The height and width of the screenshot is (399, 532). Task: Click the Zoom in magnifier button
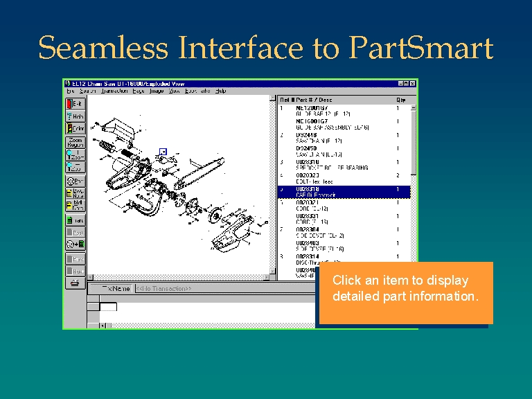tap(76, 154)
